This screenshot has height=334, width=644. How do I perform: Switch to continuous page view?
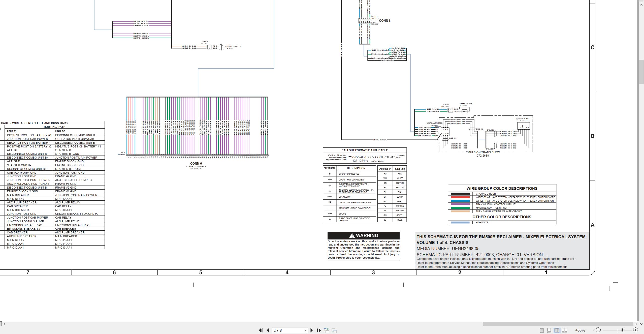549,330
